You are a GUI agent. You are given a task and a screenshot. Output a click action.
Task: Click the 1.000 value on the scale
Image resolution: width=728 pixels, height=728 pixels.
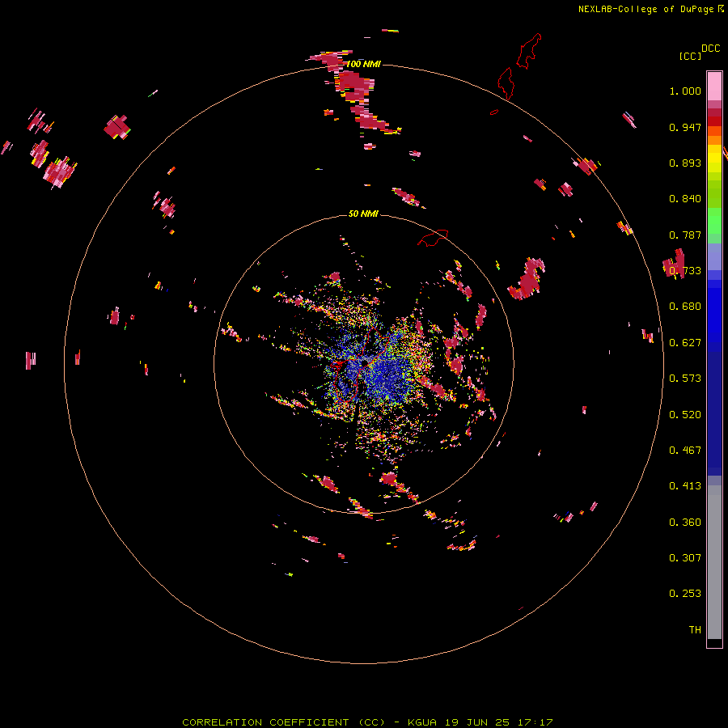(685, 91)
